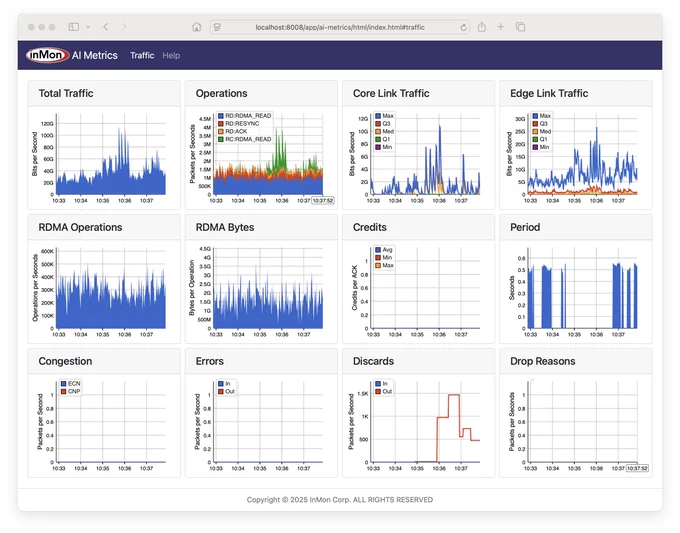The width and height of the screenshot is (680, 533).
Task: Click the CNP legend swatch in Congestion
Action: [x=64, y=392]
